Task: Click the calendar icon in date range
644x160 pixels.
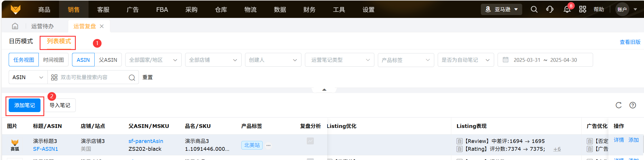Action: click(x=505, y=60)
